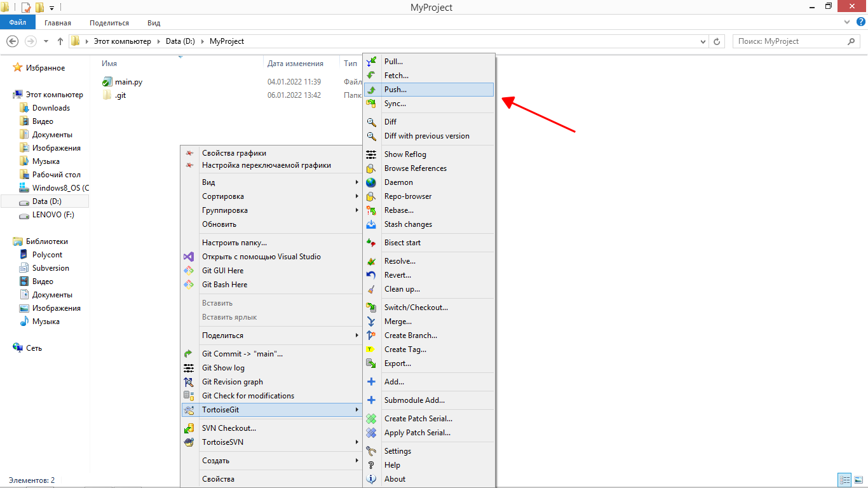The image size is (868, 488).
Task: Select LENOVO (F:) drive in sidebar
Action: coord(53,215)
